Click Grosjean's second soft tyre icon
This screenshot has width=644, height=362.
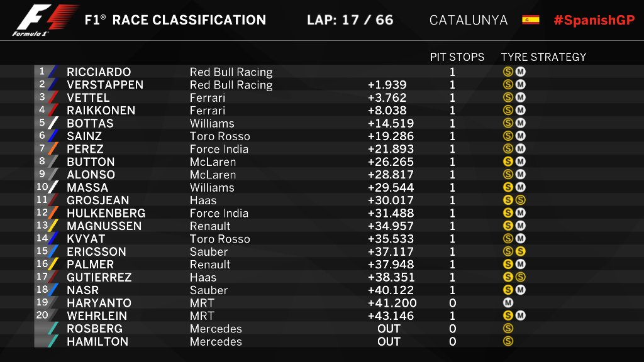pos(520,200)
